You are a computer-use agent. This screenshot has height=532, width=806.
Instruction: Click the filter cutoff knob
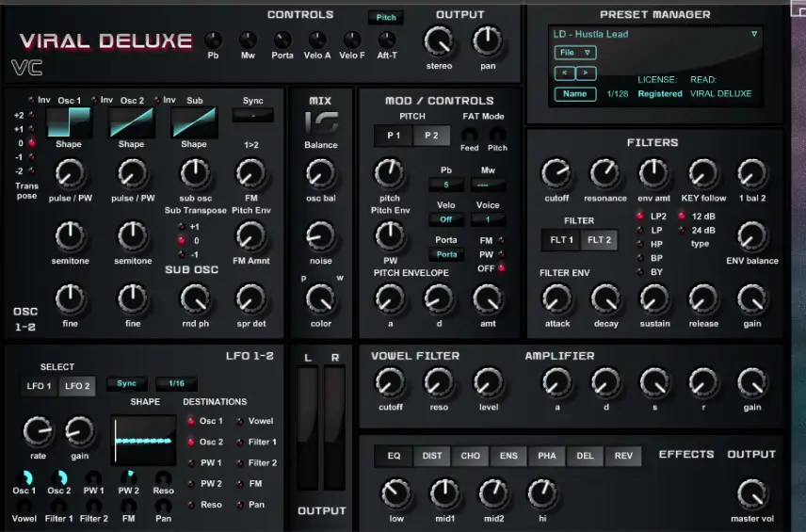pos(556,174)
